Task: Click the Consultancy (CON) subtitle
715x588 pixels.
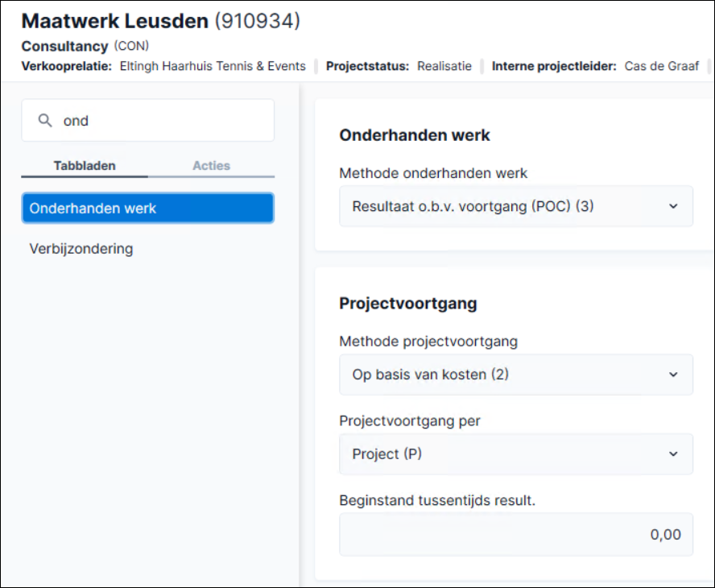Action: 85,46
